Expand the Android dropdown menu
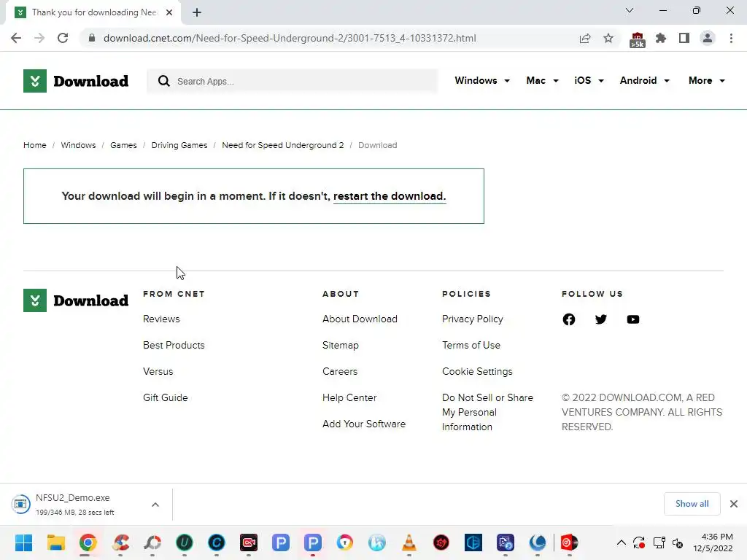 click(645, 80)
